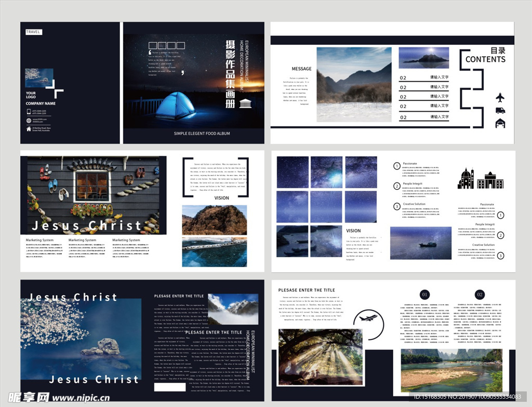Click Jesus Christ over the shoes photo
This screenshot has width=532, height=407.
tap(87, 226)
